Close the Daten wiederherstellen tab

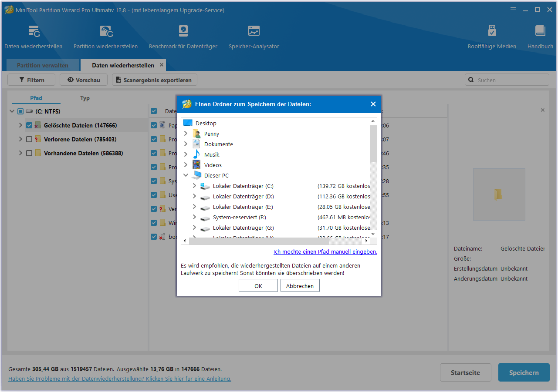[x=162, y=65]
